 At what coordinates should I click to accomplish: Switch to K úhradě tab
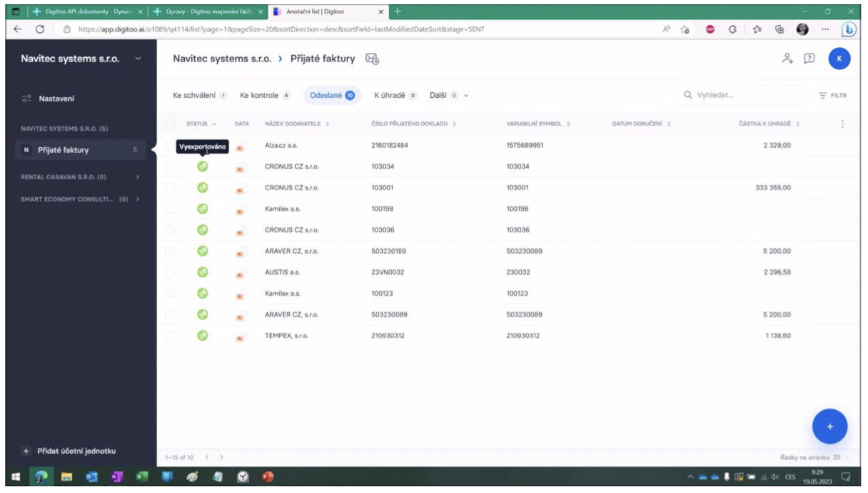pyautogui.click(x=395, y=95)
